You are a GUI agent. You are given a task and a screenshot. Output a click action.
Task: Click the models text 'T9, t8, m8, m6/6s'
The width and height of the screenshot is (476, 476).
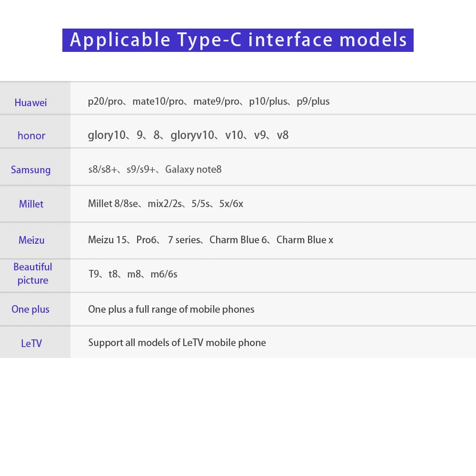[133, 274]
